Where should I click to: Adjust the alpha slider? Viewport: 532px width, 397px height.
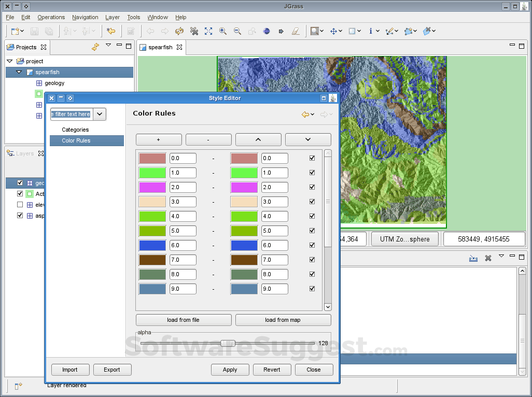pos(227,343)
